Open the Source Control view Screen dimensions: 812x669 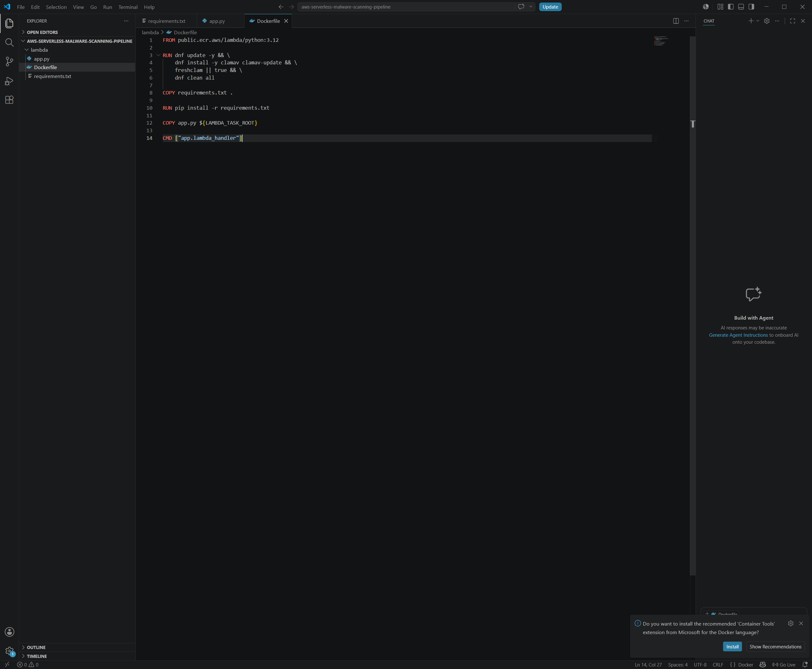(x=9, y=62)
